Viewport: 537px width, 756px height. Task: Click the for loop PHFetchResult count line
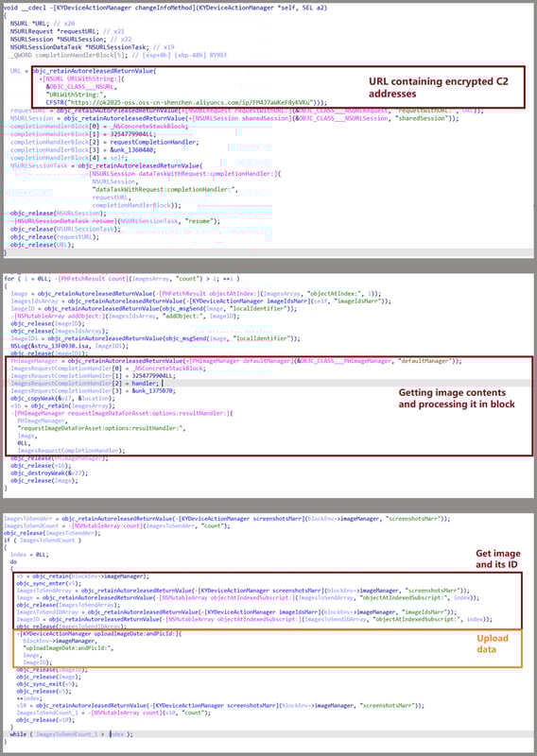(x=122, y=279)
